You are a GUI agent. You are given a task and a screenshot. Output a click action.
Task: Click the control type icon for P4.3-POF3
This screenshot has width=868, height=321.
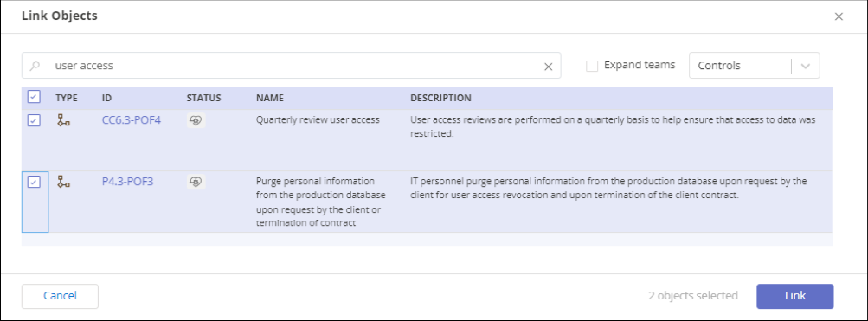pos(64,181)
